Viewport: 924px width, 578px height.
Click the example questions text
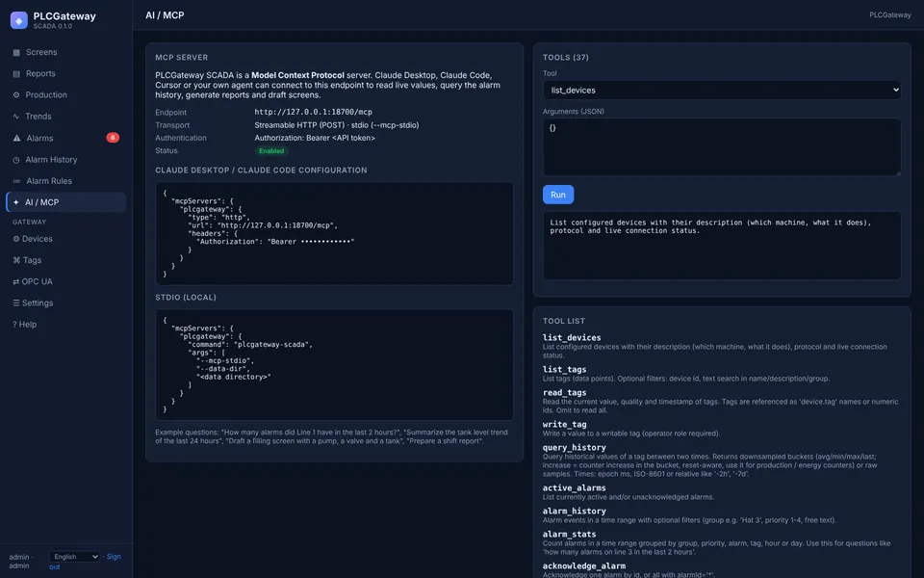(x=331, y=436)
